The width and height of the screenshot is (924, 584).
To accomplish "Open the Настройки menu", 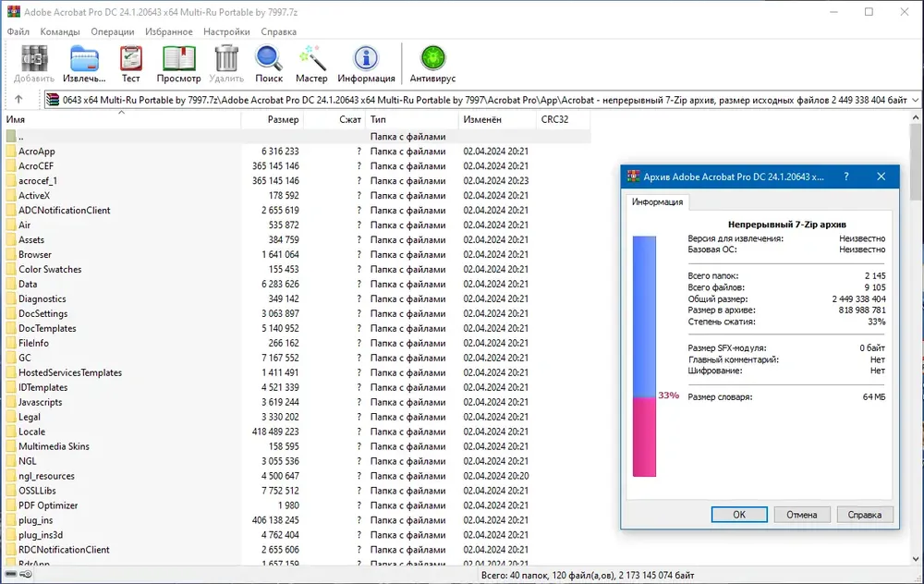I will pos(226,31).
